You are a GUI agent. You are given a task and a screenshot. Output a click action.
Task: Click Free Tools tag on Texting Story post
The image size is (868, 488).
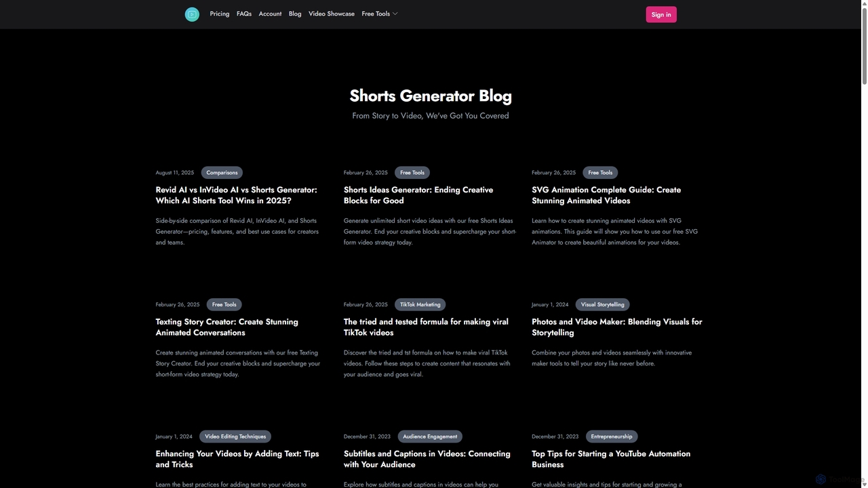click(224, 304)
